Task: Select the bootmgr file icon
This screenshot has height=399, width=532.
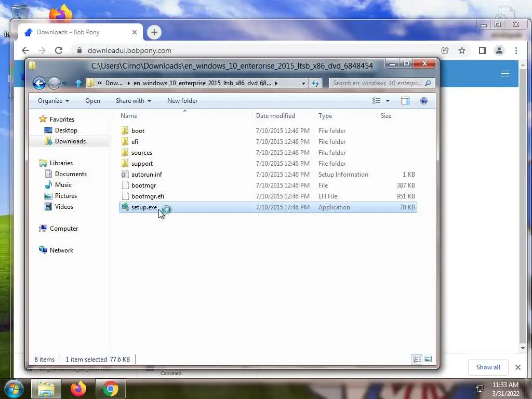Action: click(x=125, y=185)
